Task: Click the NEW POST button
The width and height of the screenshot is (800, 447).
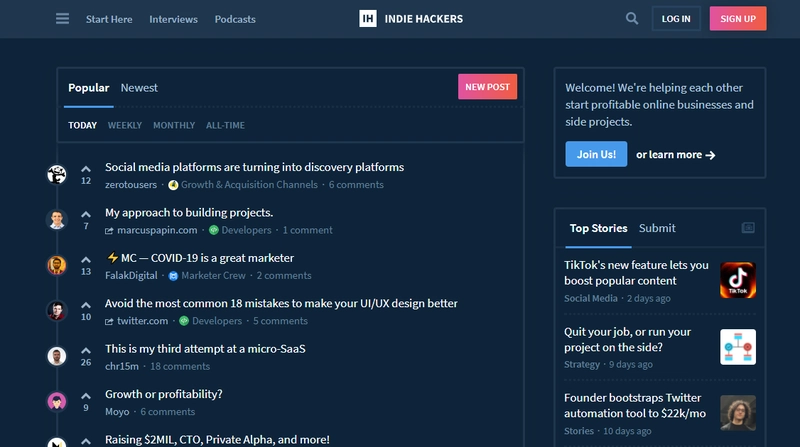Action: pos(487,87)
